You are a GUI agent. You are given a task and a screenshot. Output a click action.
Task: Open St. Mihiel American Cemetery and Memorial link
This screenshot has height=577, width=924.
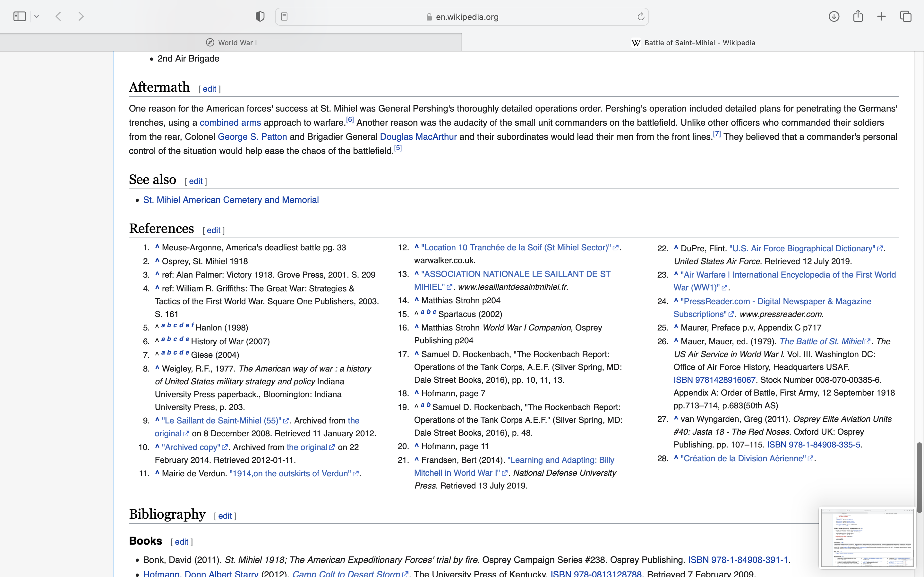[x=231, y=200]
